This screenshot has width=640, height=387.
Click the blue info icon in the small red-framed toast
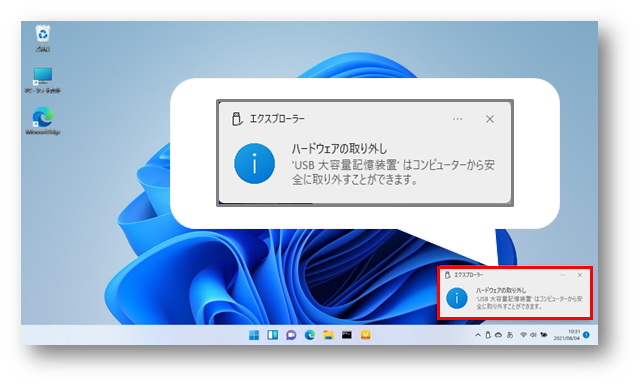point(457,298)
